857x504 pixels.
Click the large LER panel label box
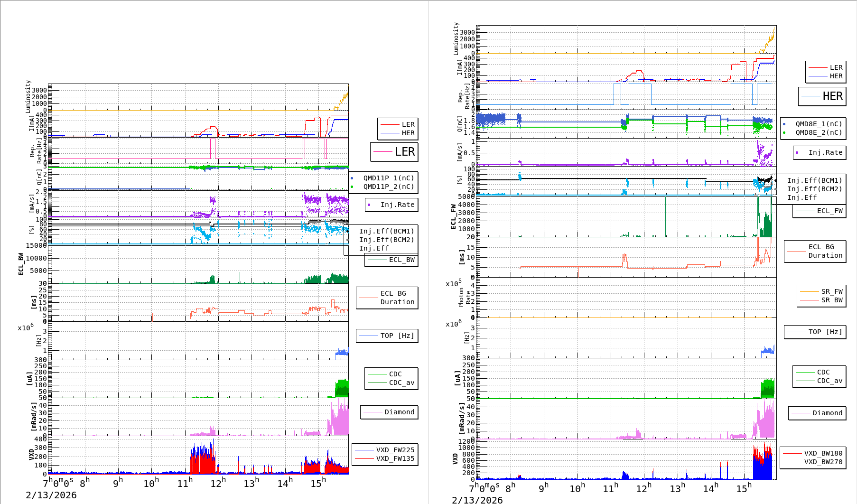click(x=394, y=152)
